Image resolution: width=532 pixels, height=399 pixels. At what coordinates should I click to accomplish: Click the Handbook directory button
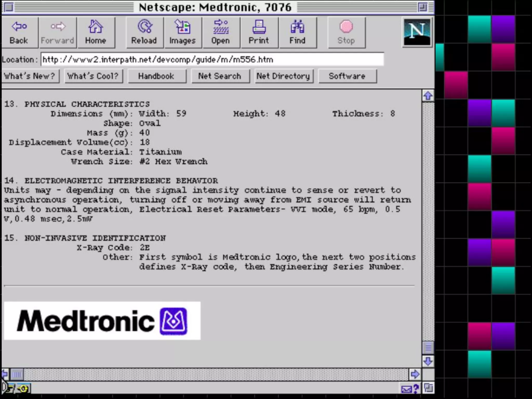(x=156, y=76)
